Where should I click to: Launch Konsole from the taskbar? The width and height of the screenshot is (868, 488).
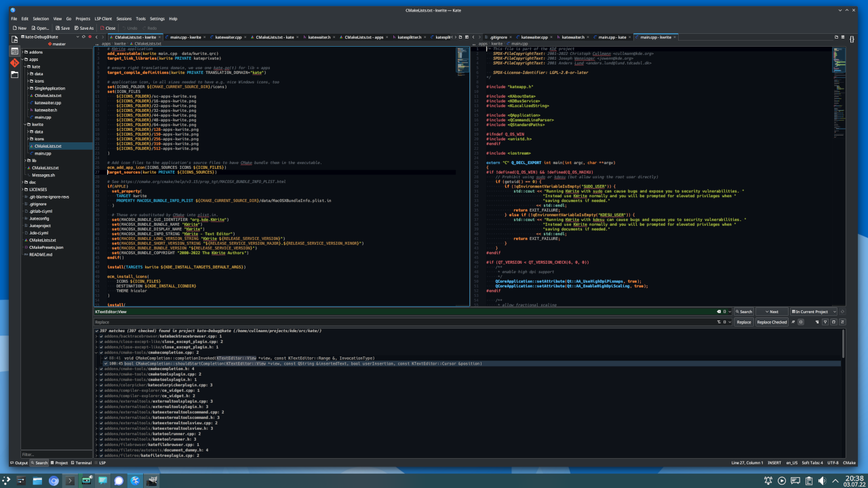point(71,481)
